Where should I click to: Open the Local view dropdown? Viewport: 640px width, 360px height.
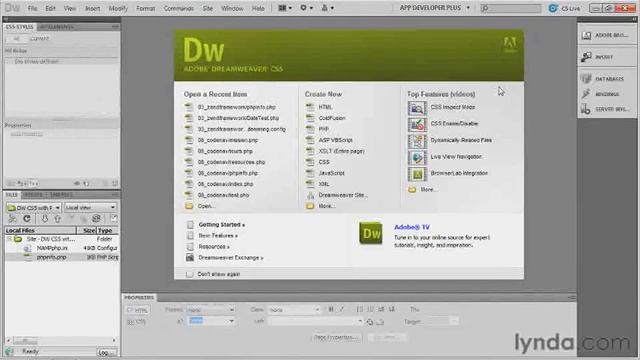point(90,207)
